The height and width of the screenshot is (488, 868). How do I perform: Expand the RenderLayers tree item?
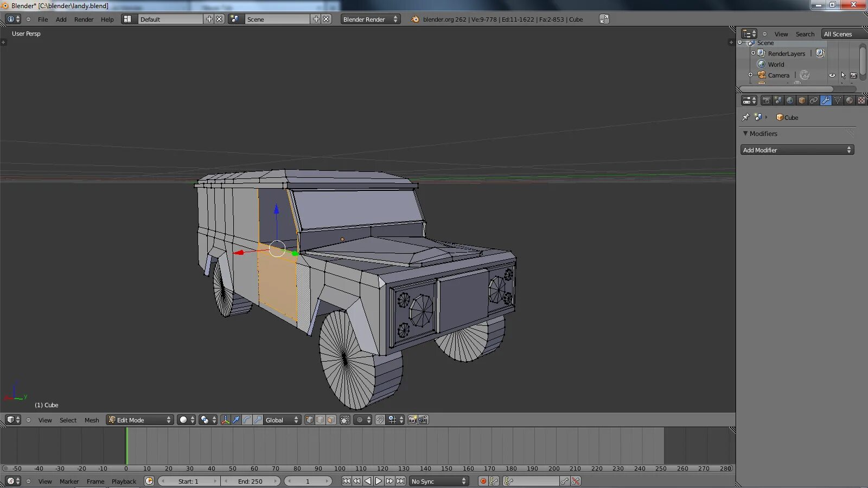tap(753, 53)
